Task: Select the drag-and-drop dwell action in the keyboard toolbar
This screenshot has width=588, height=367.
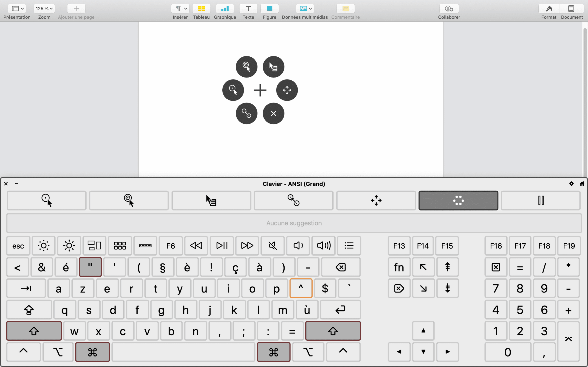Action: pos(294,200)
